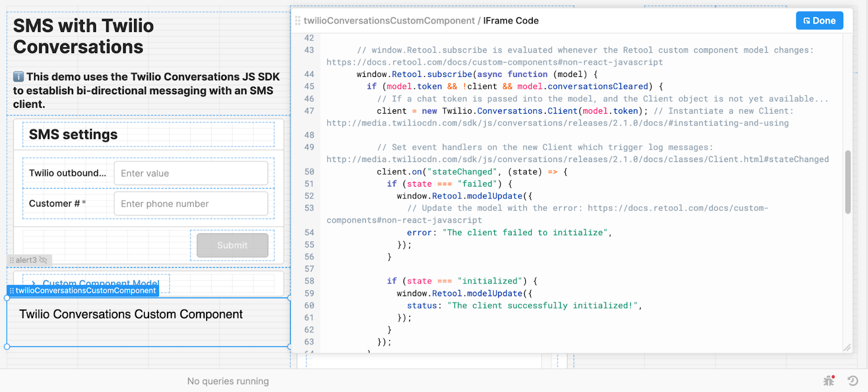This screenshot has width=868, height=392.
Task: Click line number 43 in gutter
Action: [309, 50]
